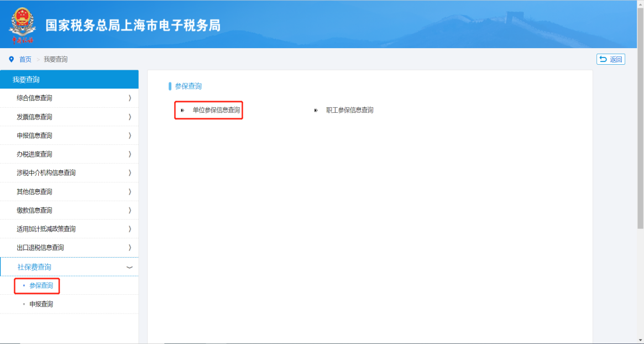Click arrow bullet before 职工参保信息查询
Image resolution: width=644 pixels, height=344 pixels.
point(316,111)
